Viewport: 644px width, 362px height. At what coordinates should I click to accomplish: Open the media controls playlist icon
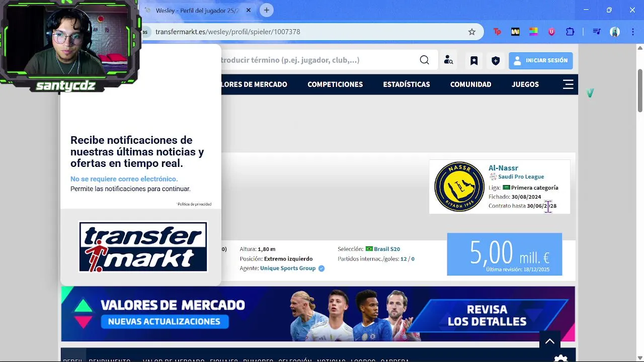point(597,32)
